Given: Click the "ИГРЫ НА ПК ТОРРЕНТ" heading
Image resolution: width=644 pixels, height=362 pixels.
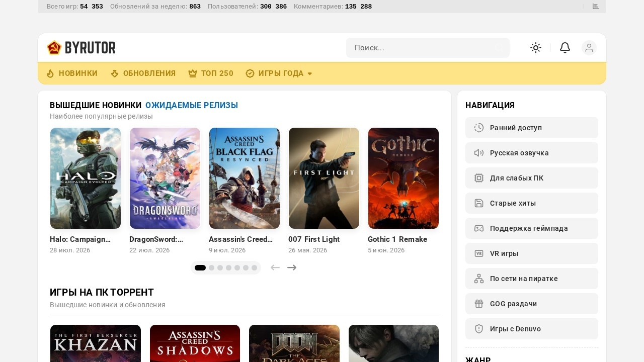Looking at the screenshot, I should (x=102, y=293).
